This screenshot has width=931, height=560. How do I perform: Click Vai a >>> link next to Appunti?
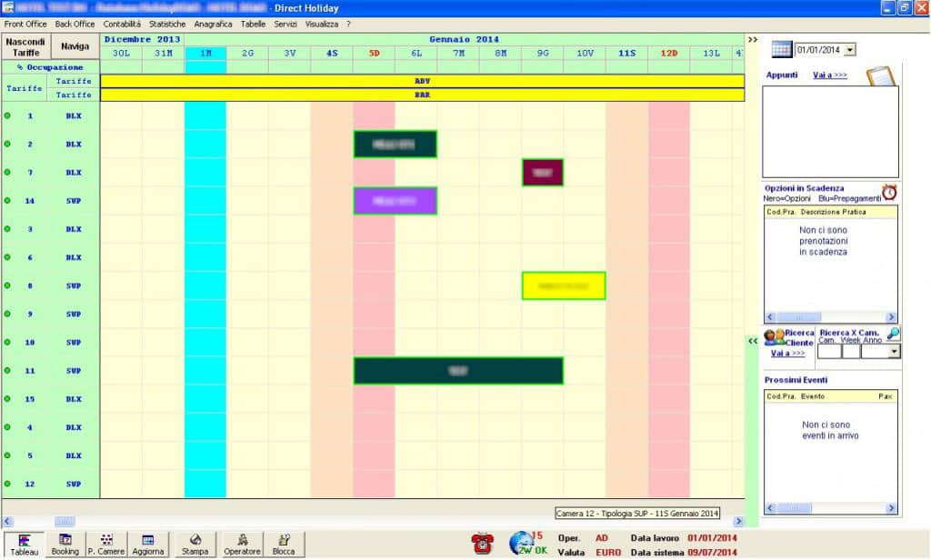click(829, 75)
